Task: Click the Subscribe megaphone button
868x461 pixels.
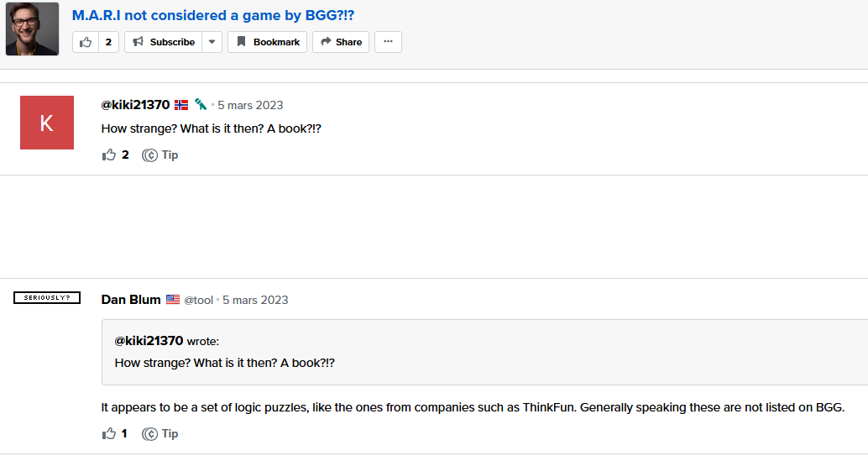Action: coord(164,42)
